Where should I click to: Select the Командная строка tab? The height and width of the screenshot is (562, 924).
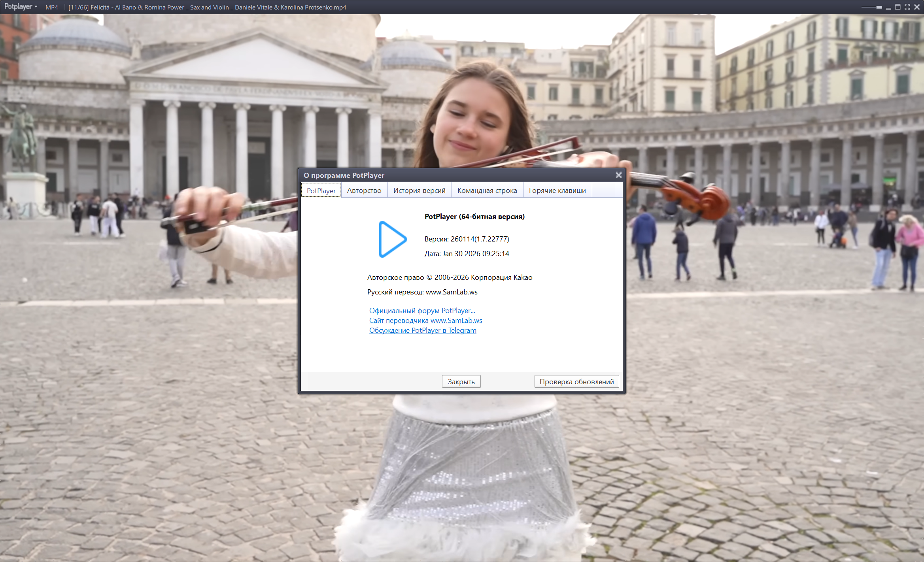pyautogui.click(x=487, y=190)
